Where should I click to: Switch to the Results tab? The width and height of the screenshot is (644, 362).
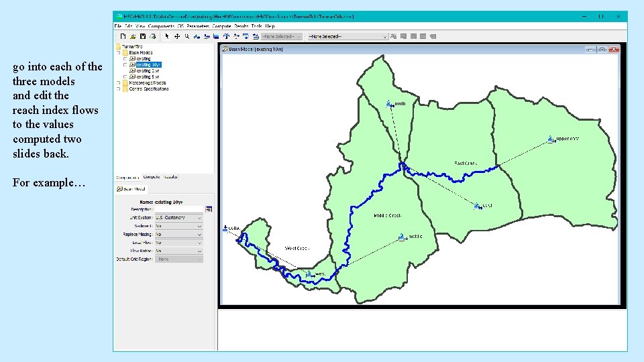[x=170, y=177]
